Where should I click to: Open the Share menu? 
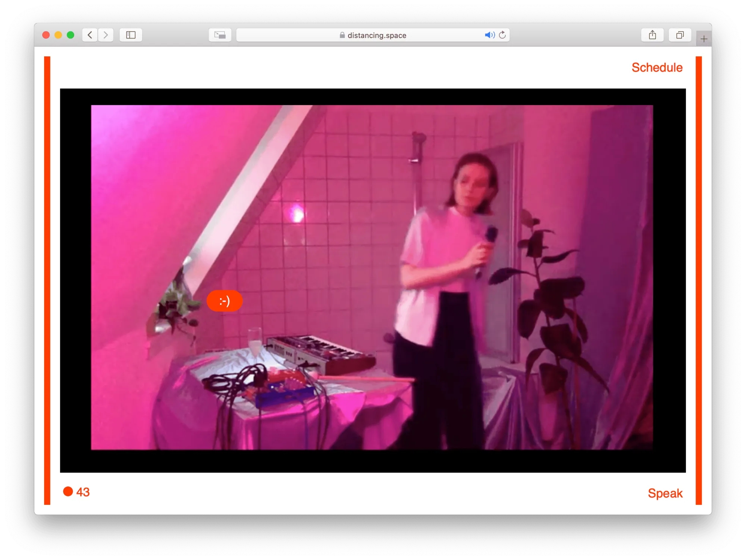click(652, 35)
